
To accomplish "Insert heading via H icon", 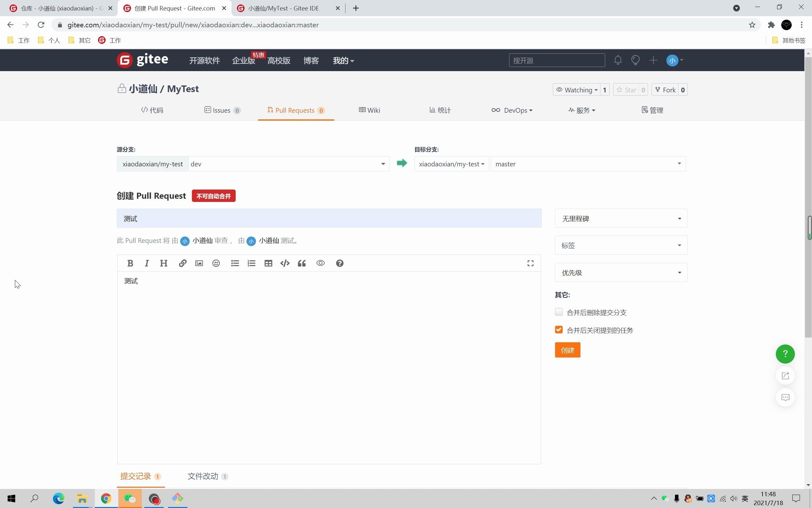I will 163,264.
